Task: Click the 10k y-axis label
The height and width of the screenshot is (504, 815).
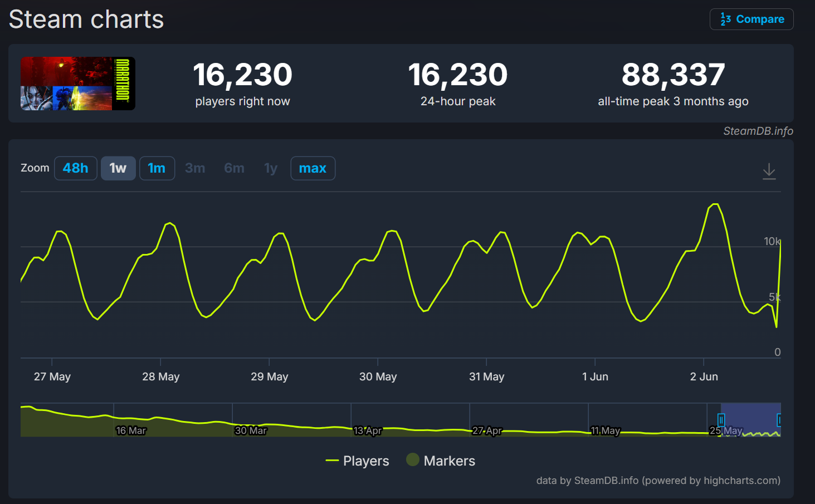Action: (772, 241)
